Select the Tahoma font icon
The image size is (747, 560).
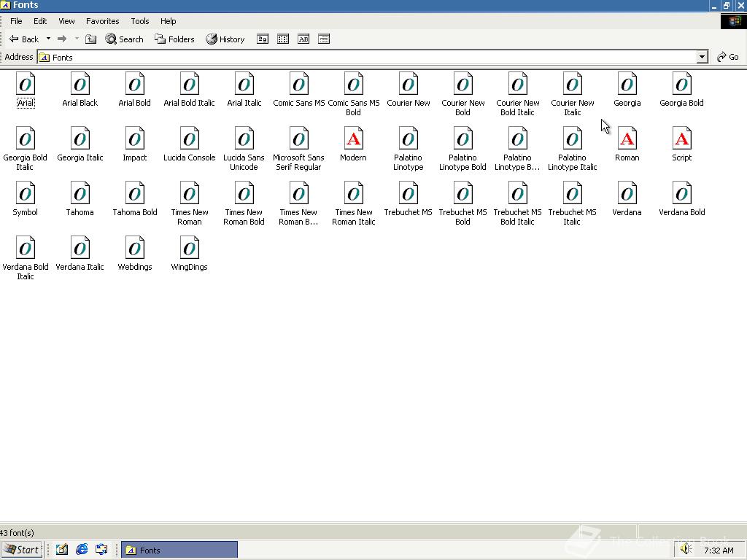[80, 193]
